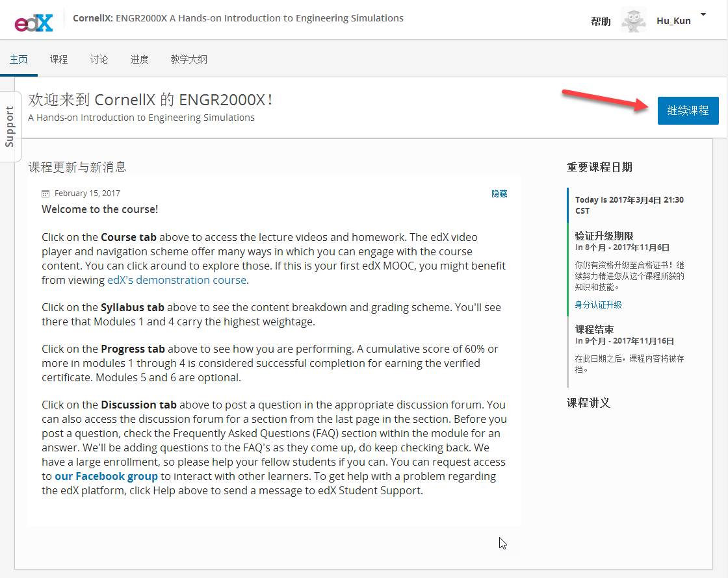Screen dimensions: 728x578
Task: Expand the user account dropdown arrow
Action: pyautogui.click(x=703, y=15)
